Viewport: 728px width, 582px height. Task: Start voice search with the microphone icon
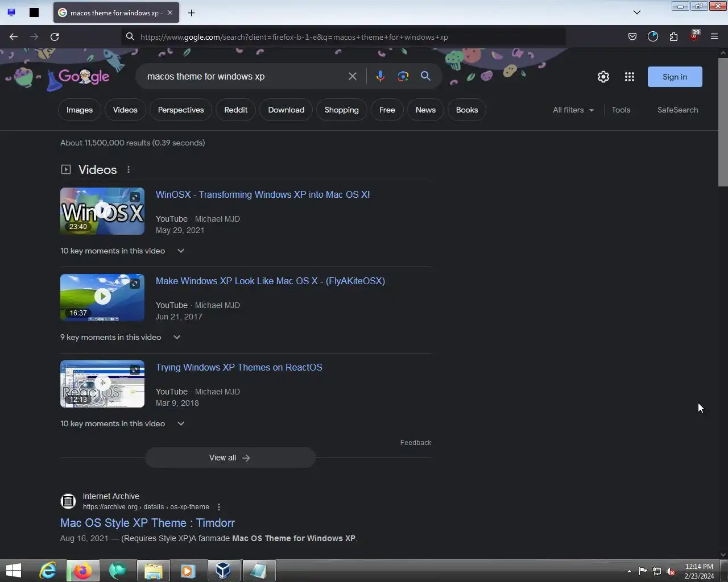(x=380, y=76)
